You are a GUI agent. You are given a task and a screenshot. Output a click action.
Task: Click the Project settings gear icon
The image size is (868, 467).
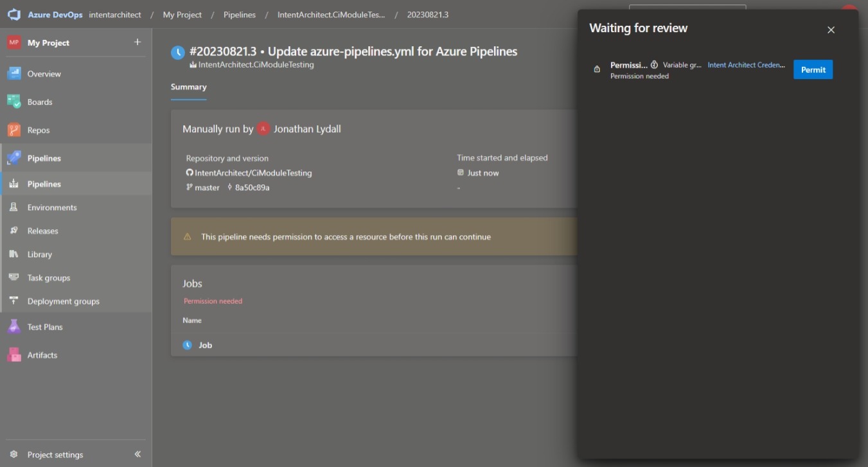tap(13, 455)
